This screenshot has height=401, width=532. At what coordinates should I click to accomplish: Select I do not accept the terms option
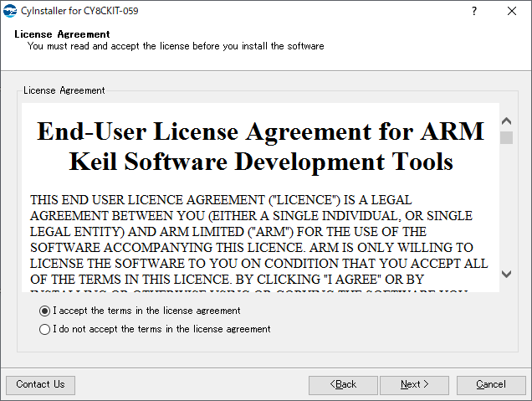point(44,329)
